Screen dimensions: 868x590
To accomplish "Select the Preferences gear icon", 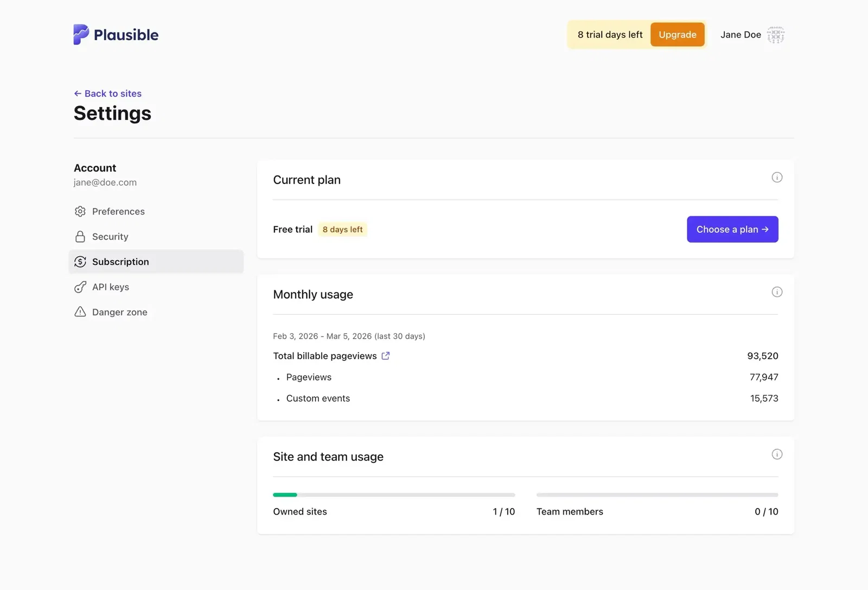I will coord(80,211).
